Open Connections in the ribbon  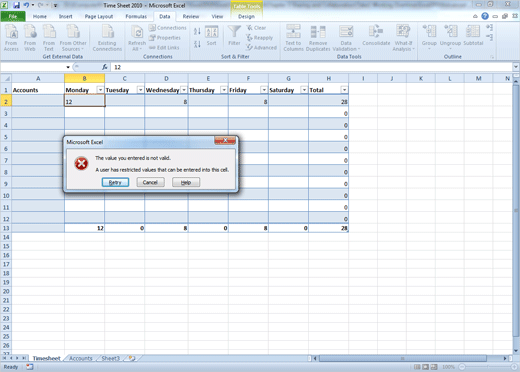(167, 28)
